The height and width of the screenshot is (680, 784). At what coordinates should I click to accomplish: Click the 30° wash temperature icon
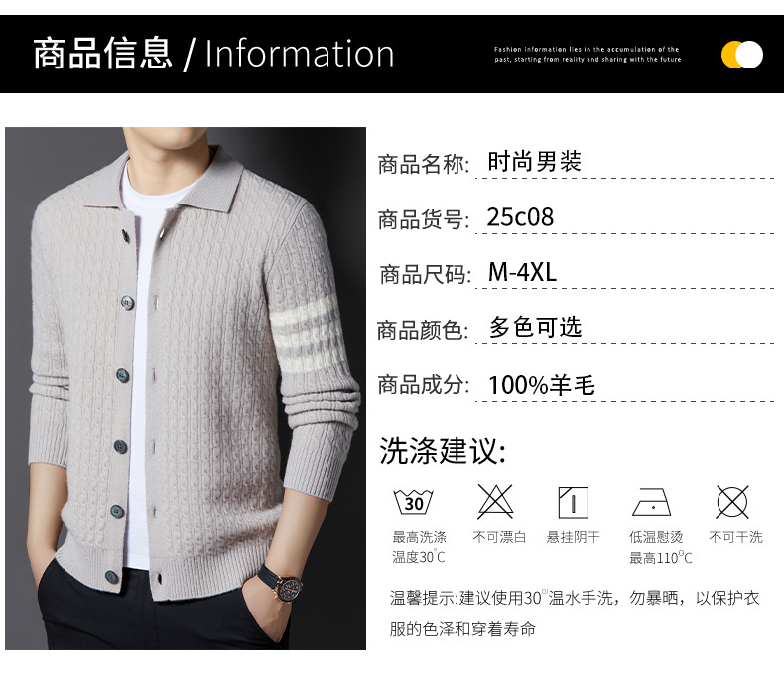point(414,502)
